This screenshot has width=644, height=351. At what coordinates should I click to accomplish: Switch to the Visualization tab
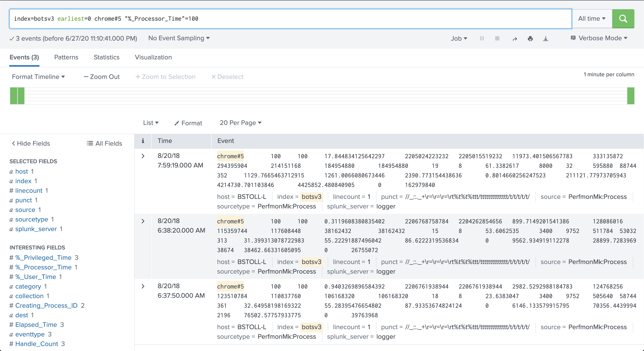coord(153,57)
